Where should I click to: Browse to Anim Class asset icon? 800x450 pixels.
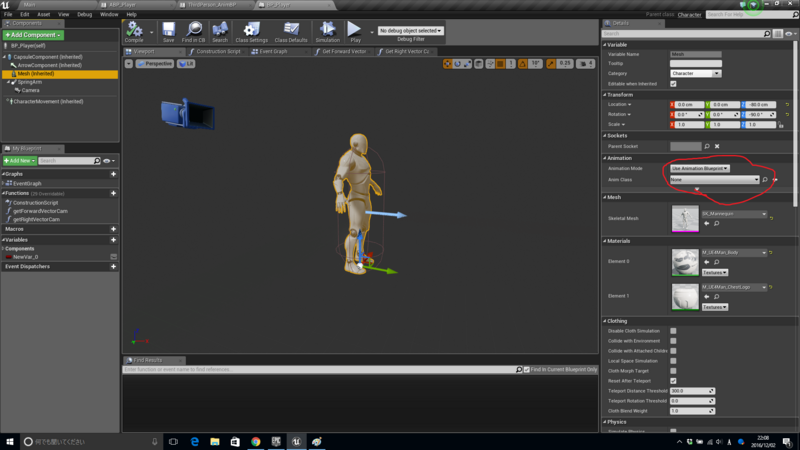pyautogui.click(x=765, y=180)
